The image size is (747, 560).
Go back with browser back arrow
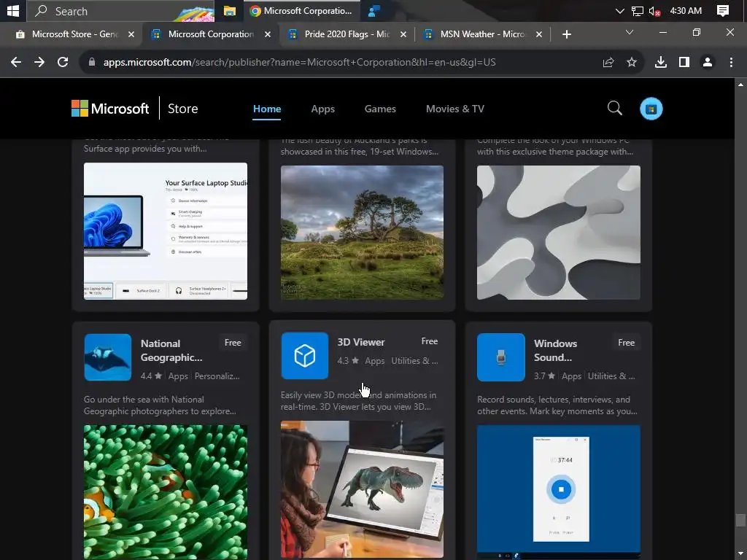(x=16, y=62)
